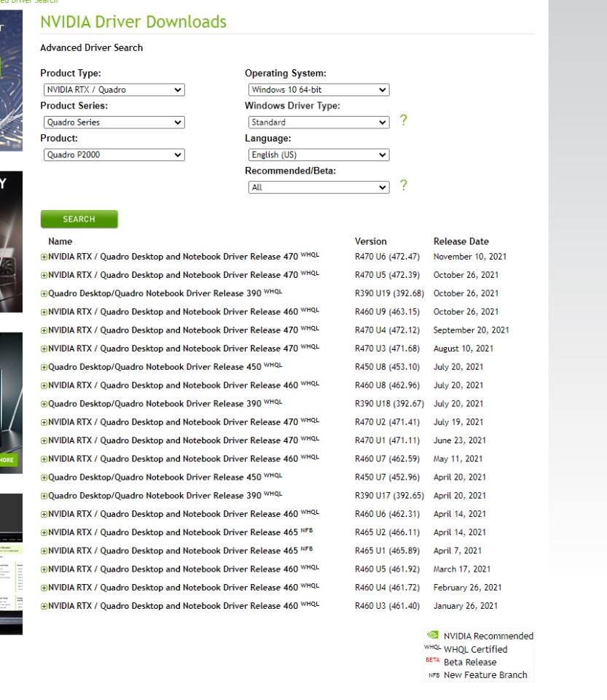Open the Product Type dropdown

click(114, 90)
